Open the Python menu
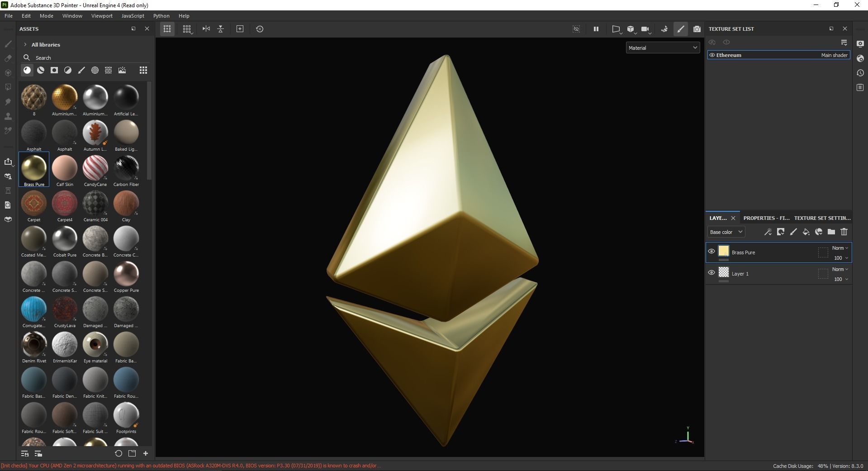Screen dimensions: 868x471 pos(161,16)
